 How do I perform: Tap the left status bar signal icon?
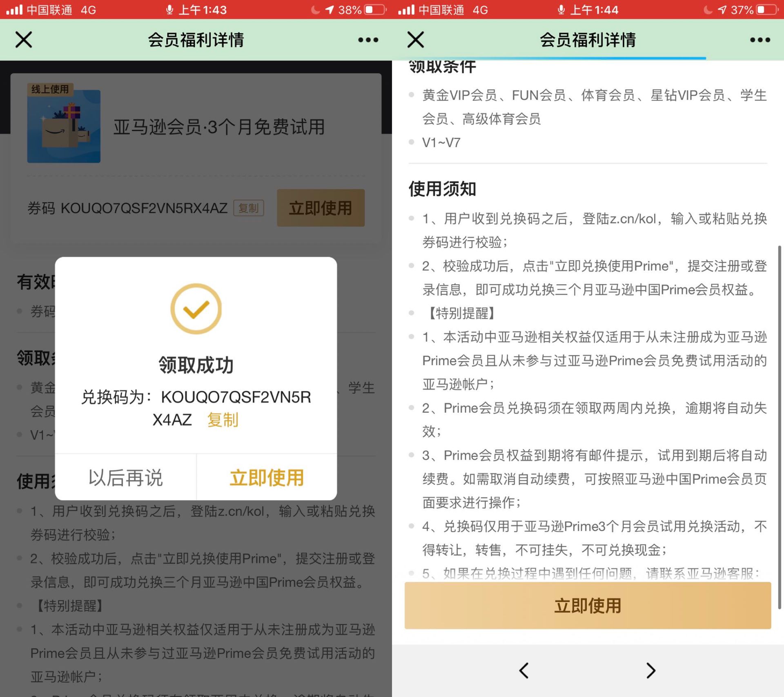point(14,9)
